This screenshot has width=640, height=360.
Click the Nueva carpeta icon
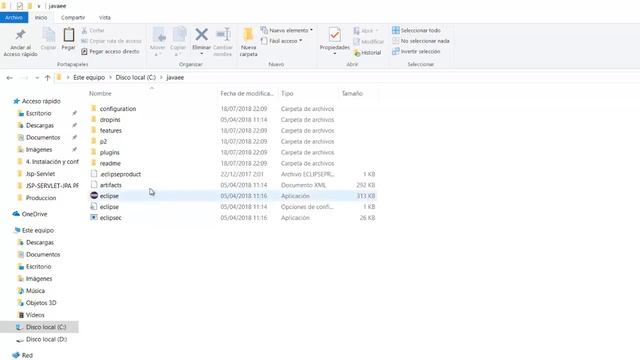pyautogui.click(x=248, y=34)
